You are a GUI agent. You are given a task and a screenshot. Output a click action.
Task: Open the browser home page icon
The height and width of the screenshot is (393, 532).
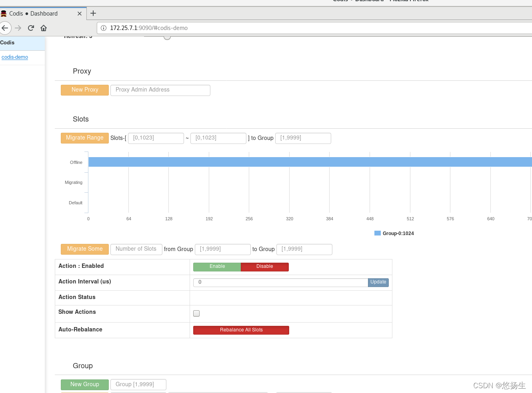tap(44, 28)
